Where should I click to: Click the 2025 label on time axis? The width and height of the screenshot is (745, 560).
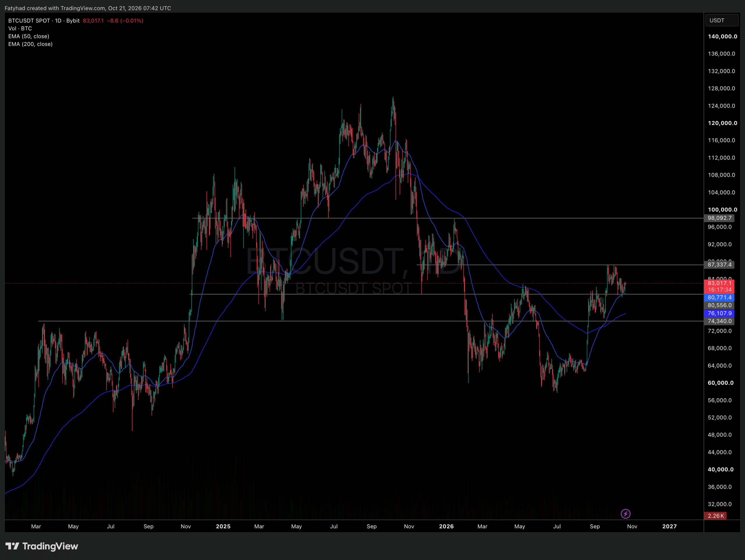(x=223, y=526)
